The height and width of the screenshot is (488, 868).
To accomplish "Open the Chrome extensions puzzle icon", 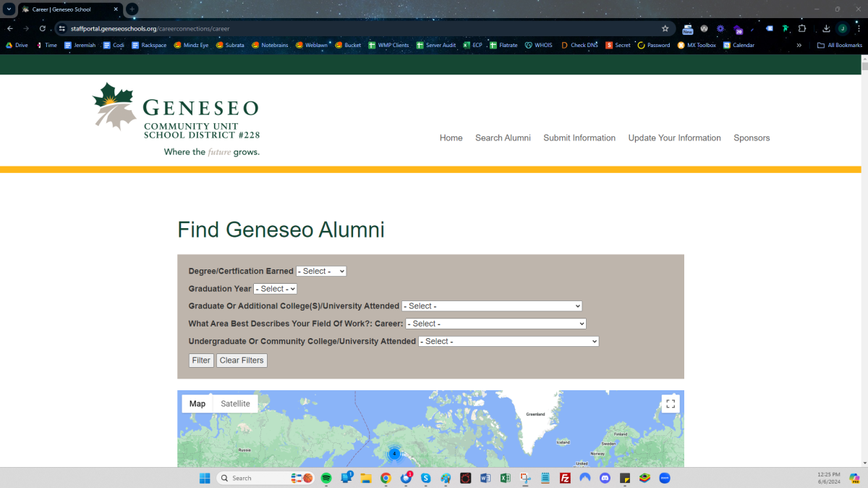I will point(801,28).
